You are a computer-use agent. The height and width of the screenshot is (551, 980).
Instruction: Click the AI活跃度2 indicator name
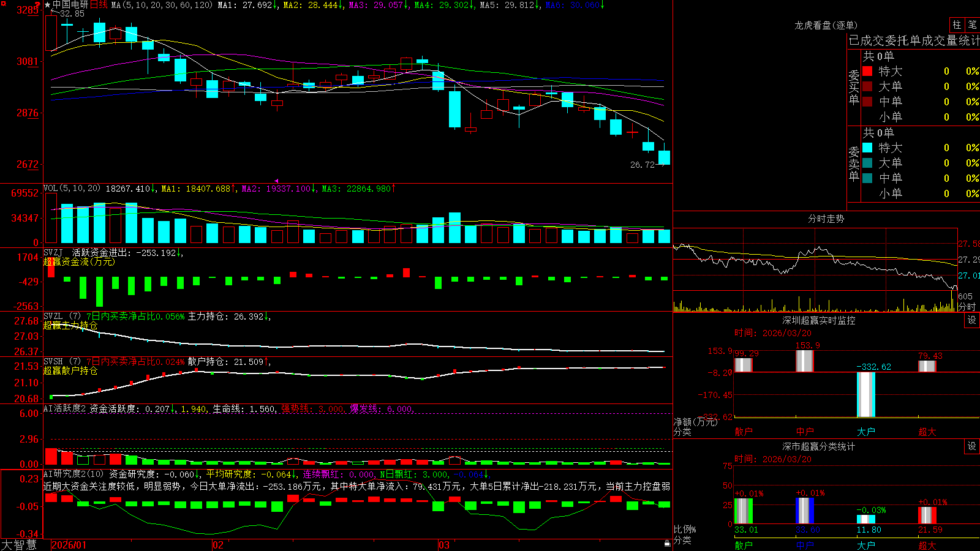pyautogui.click(x=65, y=408)
